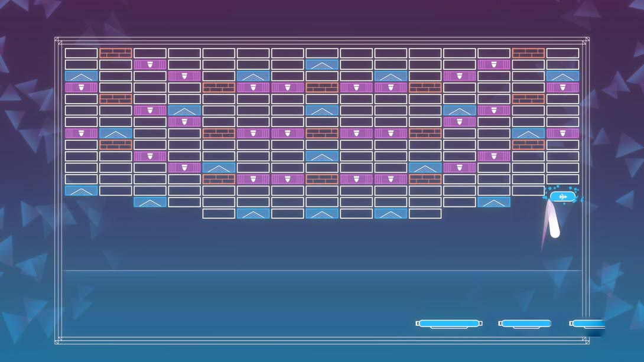Click the leftmost blue paddle at bottom

[x=449, y=324]
